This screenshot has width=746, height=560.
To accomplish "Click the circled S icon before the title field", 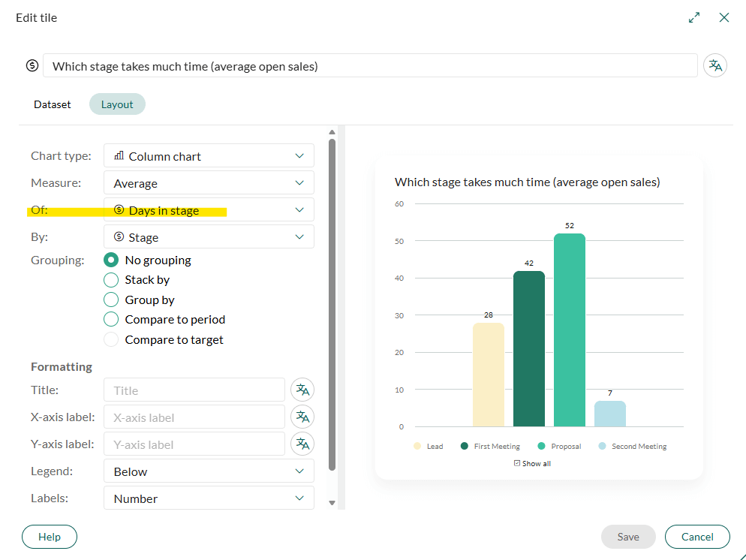I will [x=32, y=65].
